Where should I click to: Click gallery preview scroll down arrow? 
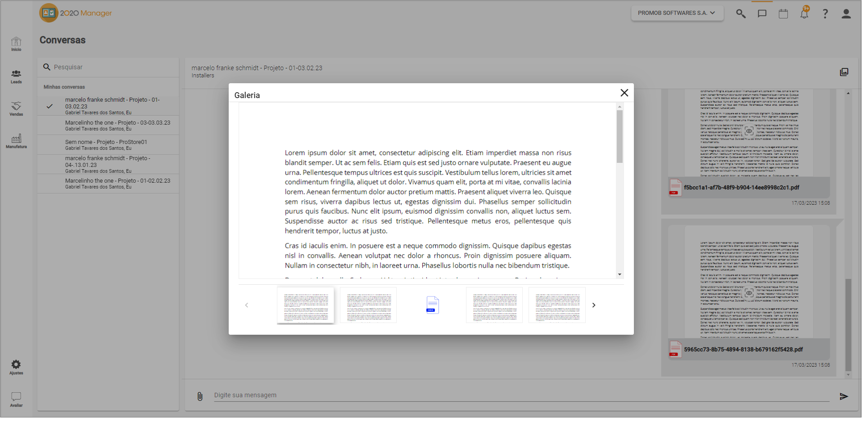[x=619, y=274]
